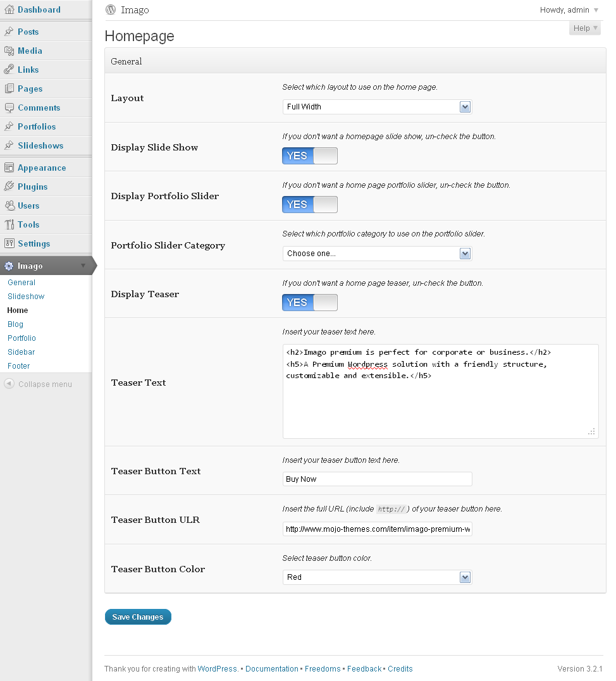Screen dimensions: 616x681
Task: Expand the Help panel
Action: point(585,28)
